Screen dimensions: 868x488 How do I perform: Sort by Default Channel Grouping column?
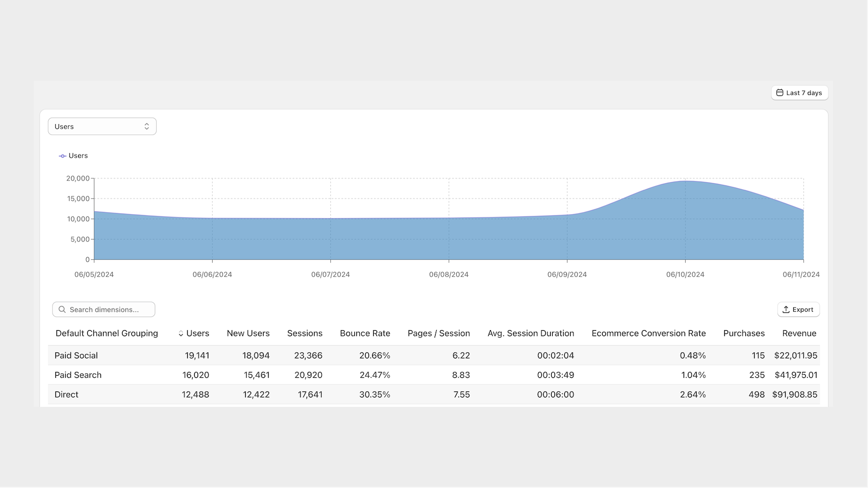pos(107,333)
